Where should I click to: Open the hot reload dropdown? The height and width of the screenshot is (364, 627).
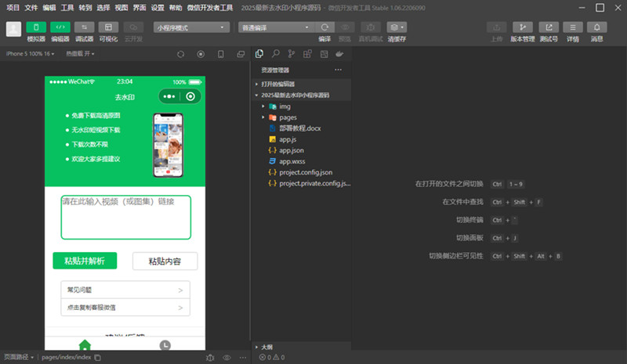[x=80, y=53]
